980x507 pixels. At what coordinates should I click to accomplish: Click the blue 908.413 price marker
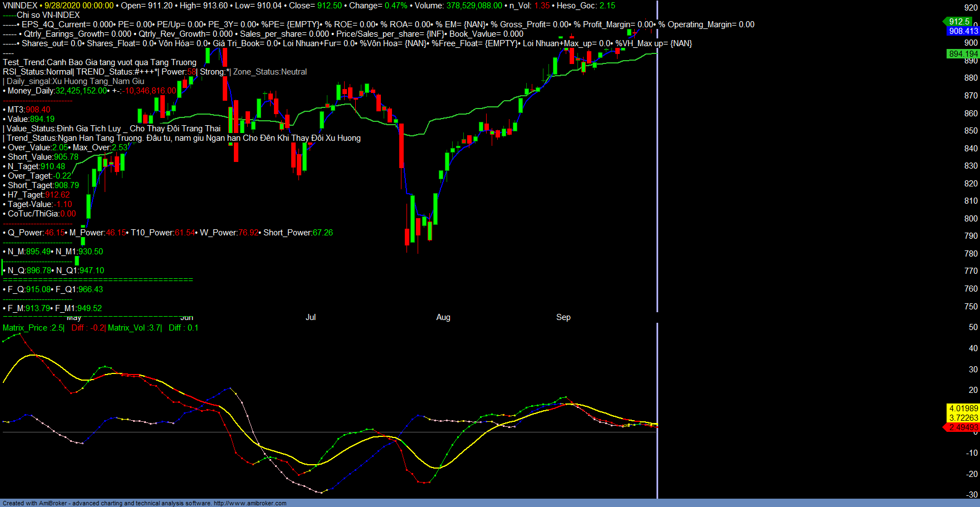pyautogui.click(x=963, y=31)
